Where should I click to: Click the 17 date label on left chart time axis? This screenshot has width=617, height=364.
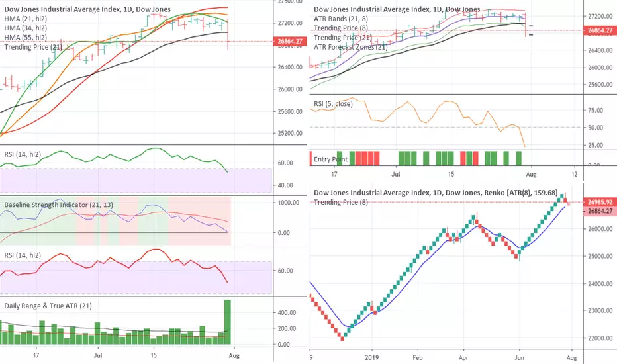(x=36, y=355)
